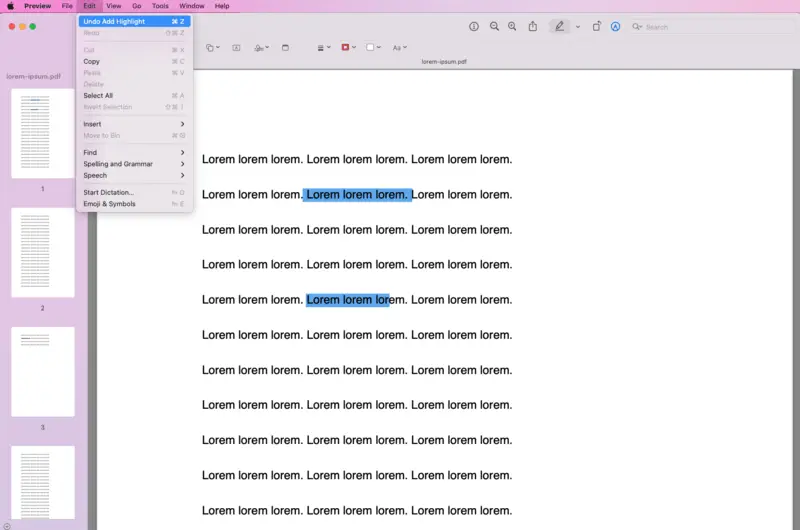The height and width of the screenshot is (530, 800).
Task: Open the Text Style Aa dropdown
Action: click(x=399, y=47)
